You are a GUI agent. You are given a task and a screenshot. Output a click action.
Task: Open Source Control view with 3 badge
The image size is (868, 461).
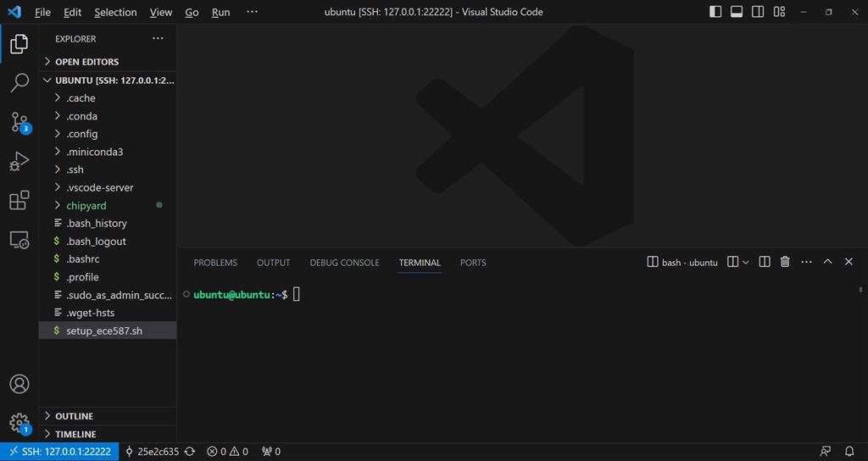tap(19, 122)
